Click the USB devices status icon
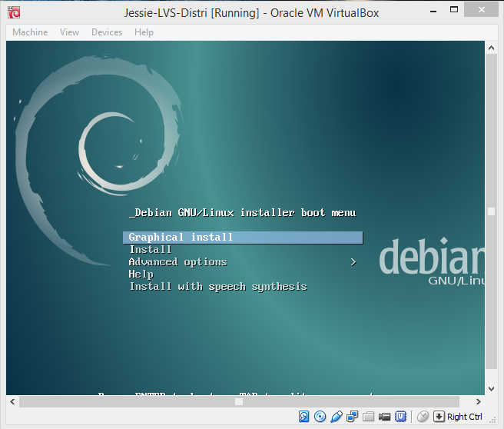Viewport: 504px width, 429px height. (337, 417)
